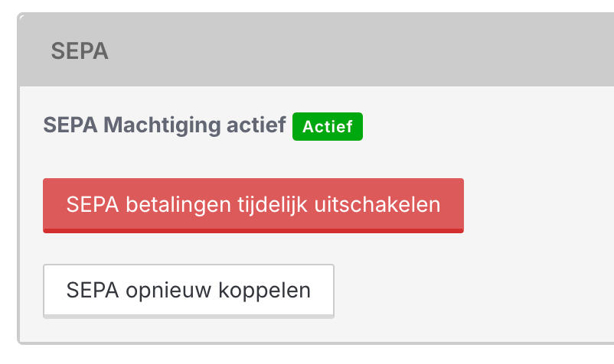Click the SEPA Machtiging actief label
Image resolution: width=614 pixels, height=364 pixels.
point(165,125)
